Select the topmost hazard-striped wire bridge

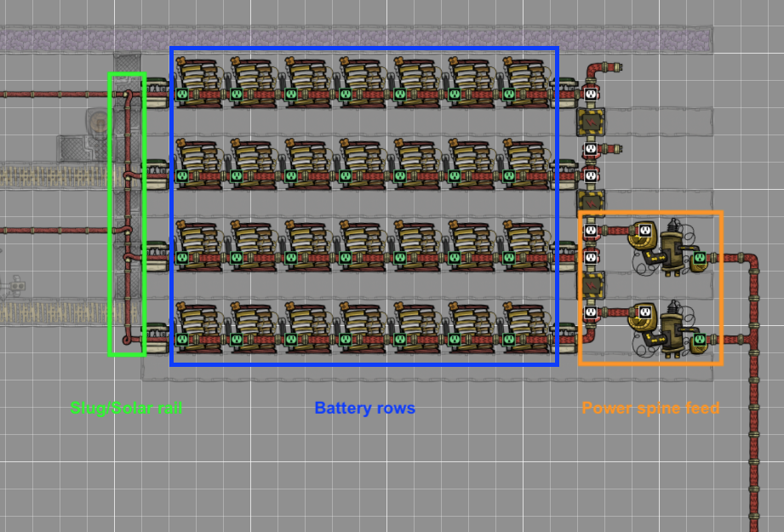coord(591,122)
